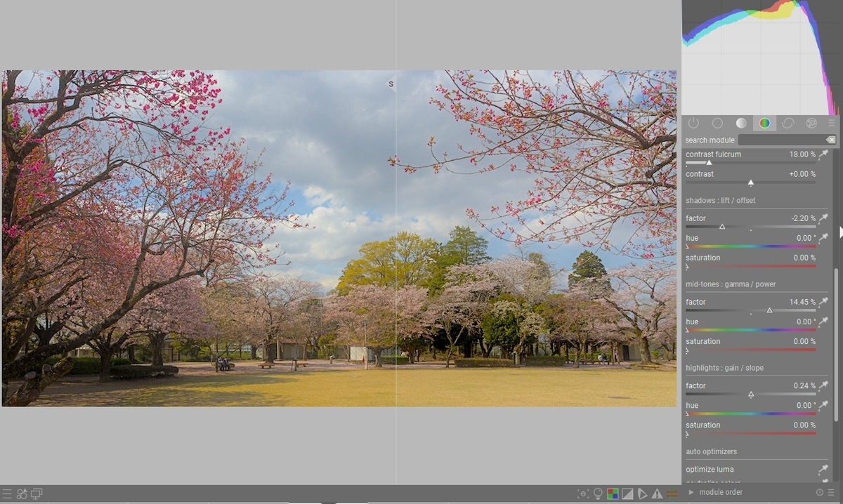The height and width of the screenshot is (504, 843).
Task: Open module order presets menu
Action: point(831,493)
